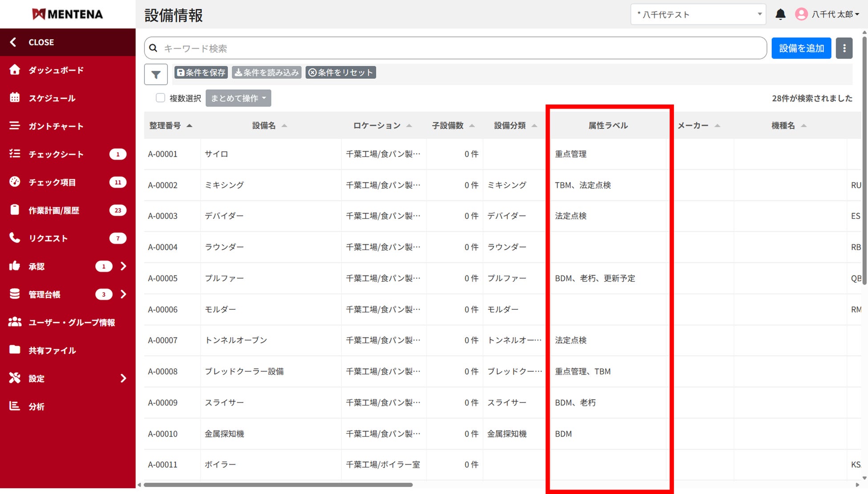Open ガントチャート in the sidebar
Viewport: 868px width, 494px height.
56,126
